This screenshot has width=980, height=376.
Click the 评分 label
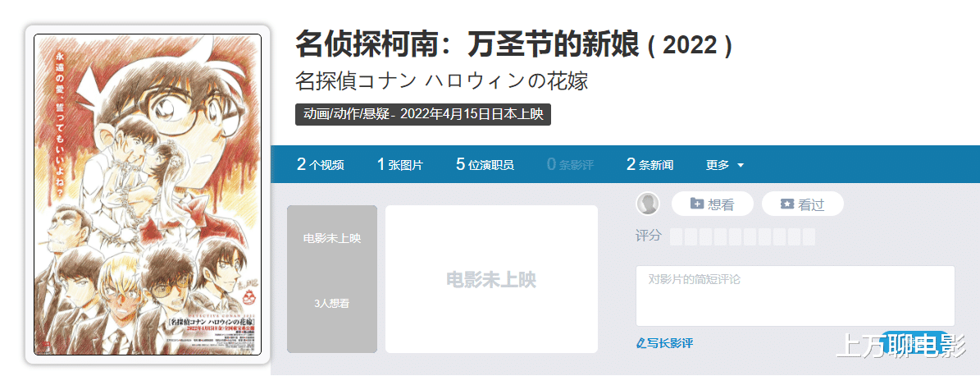click(x=648, y=236)
